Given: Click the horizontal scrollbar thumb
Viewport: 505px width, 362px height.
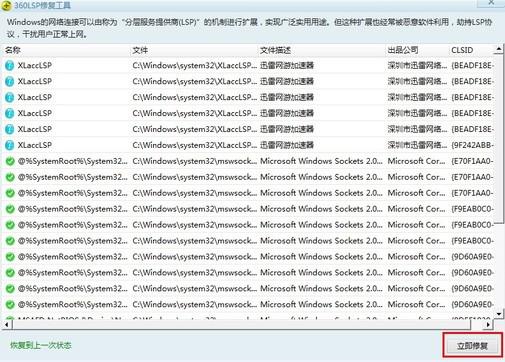Looking at the screenshot, I should (x=242, y=324).
